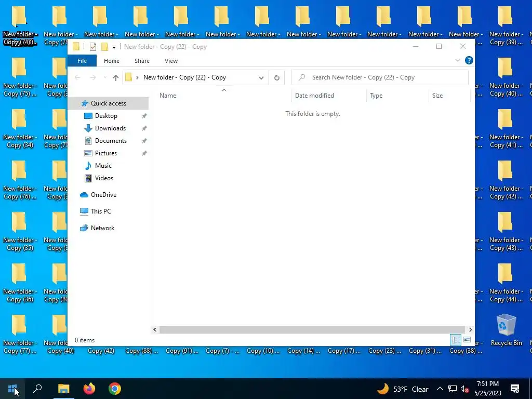Click the network icon in system tray
532x399 pixels.
[453, 389]
